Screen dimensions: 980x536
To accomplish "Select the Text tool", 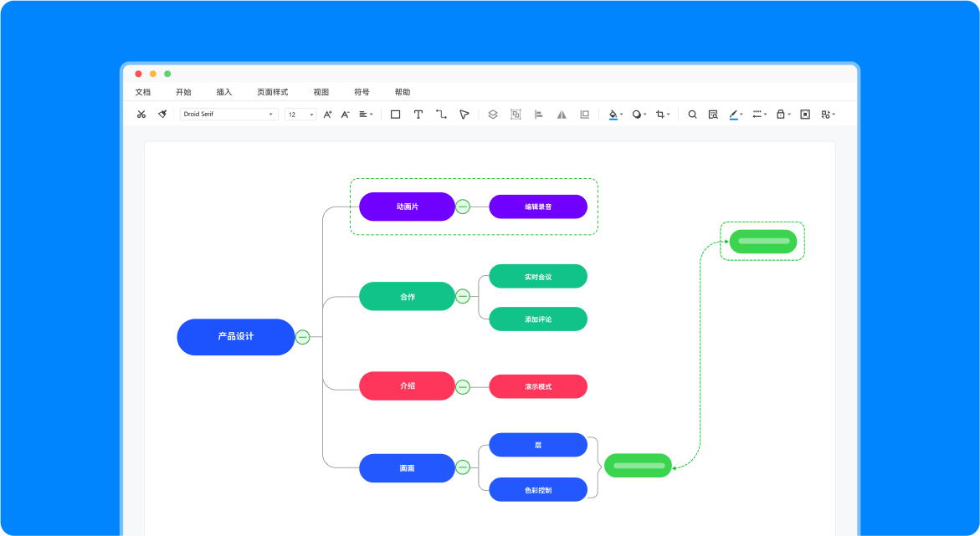I will 418,115.
